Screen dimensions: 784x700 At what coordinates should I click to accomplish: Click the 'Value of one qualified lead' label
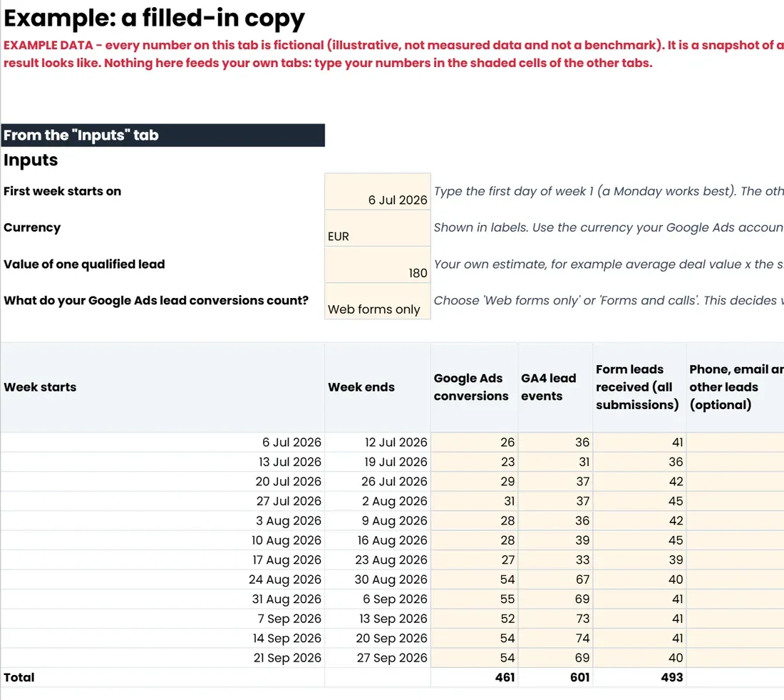[84, 264]
